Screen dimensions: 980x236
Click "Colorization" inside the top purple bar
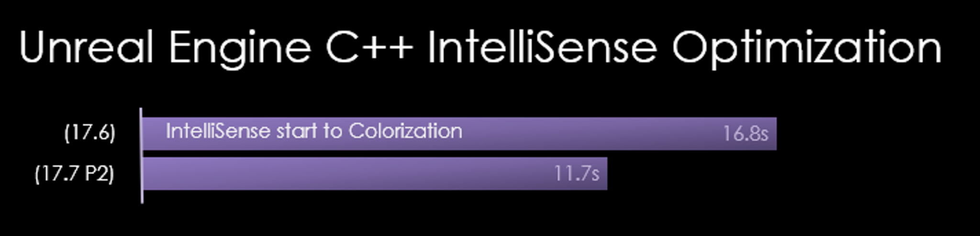pyautogui.click(x=405, y=131)
